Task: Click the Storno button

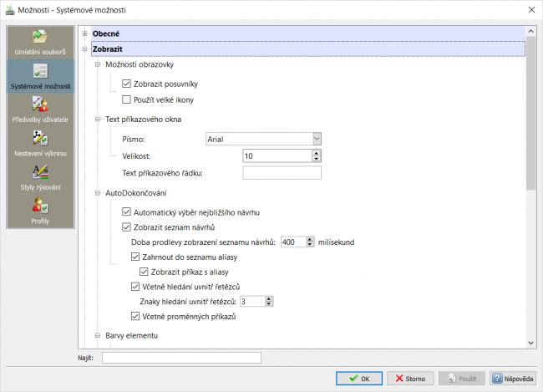Action: (x=410, y=379)
